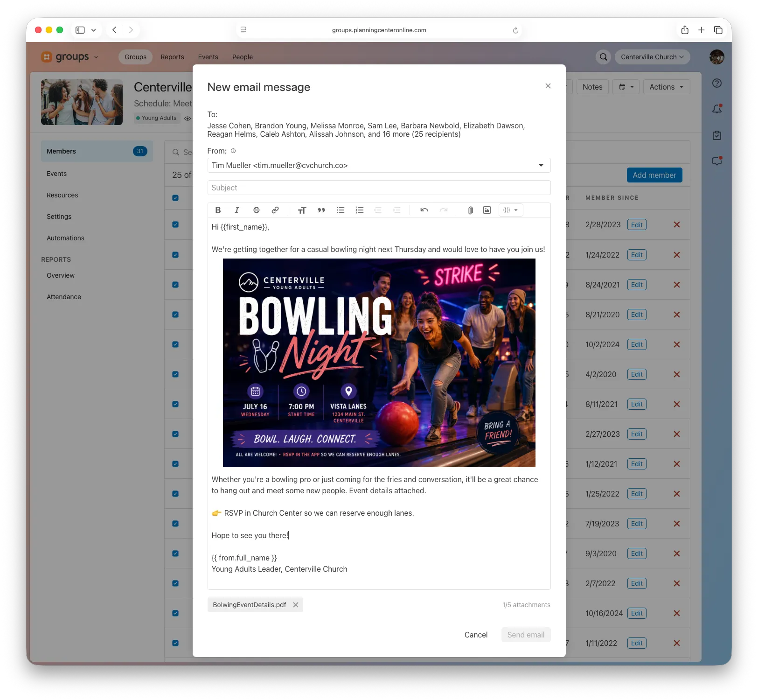The height and width of the screenshot is (700, 758).
Task: Uncheck the member row dated 1/11/2022
Action: pos(175,643)
